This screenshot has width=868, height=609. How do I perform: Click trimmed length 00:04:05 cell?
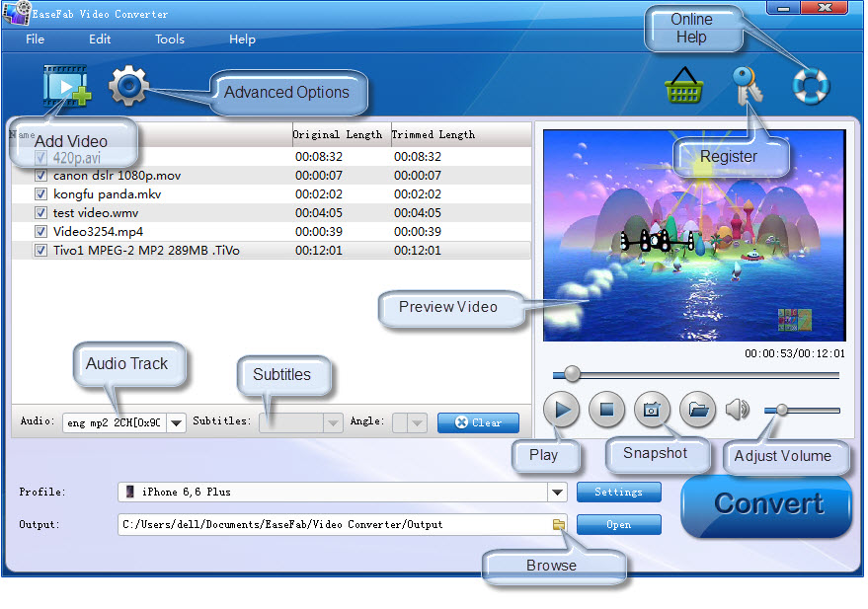tap(418, 213)
